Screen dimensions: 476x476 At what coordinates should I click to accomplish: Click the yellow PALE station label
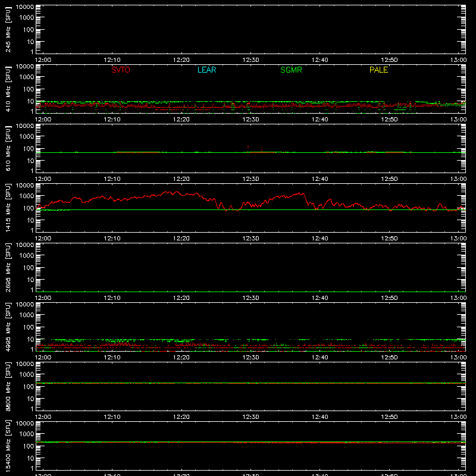click(378, 70)
